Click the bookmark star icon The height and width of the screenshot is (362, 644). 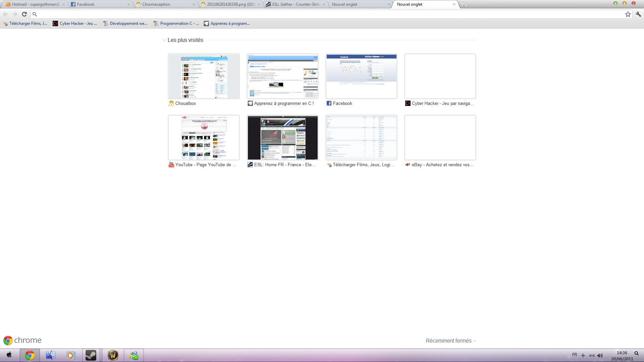(628, 14)
